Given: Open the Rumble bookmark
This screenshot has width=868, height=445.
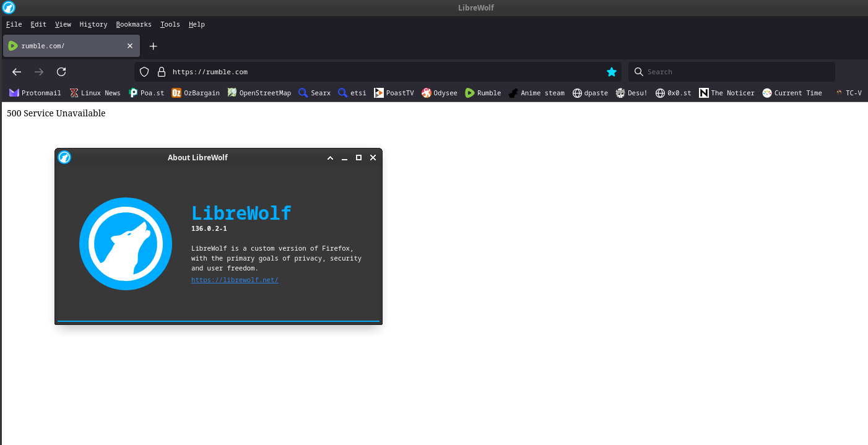Looking at the screenshot, I should (483, 93).
